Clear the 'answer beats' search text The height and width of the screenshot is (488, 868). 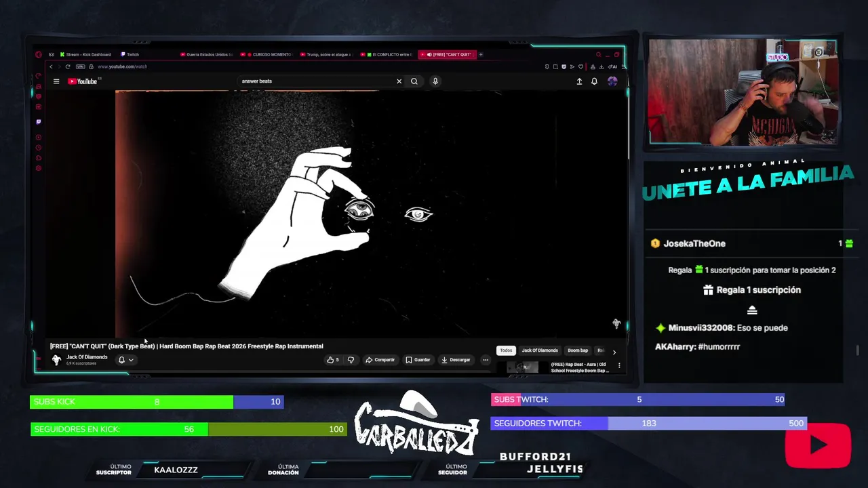(399, 81)
